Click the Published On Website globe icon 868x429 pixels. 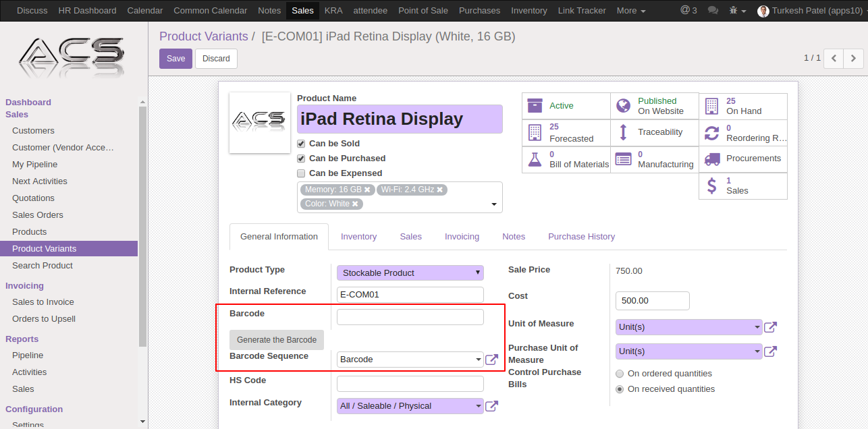tap(624, 106)
